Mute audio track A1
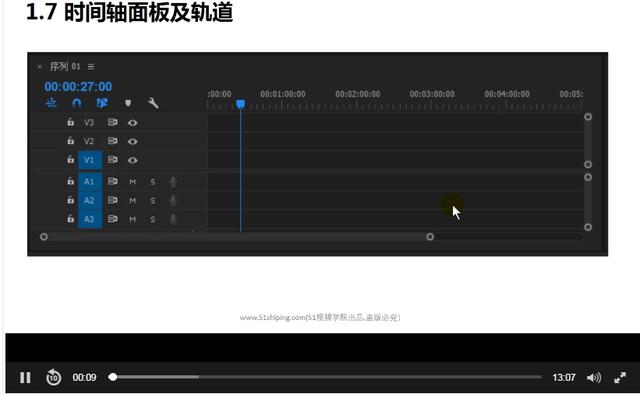 (x=132, y=182)
